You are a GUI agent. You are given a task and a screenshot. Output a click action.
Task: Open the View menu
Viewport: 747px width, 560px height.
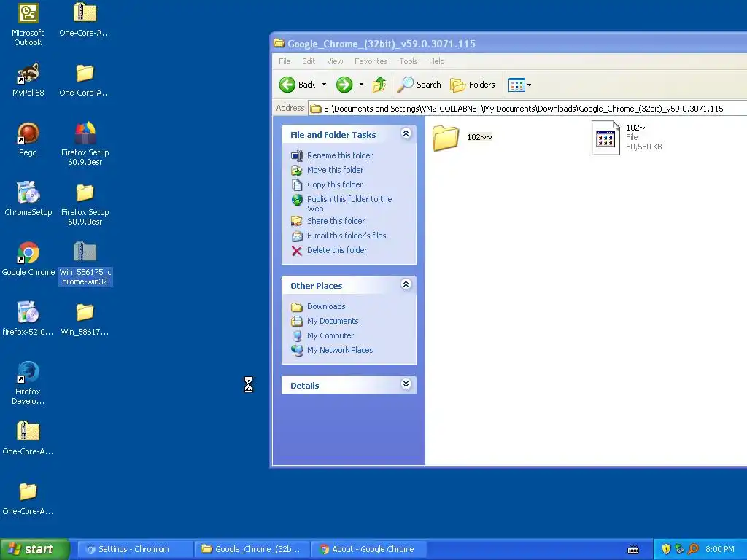coord(335,61)
